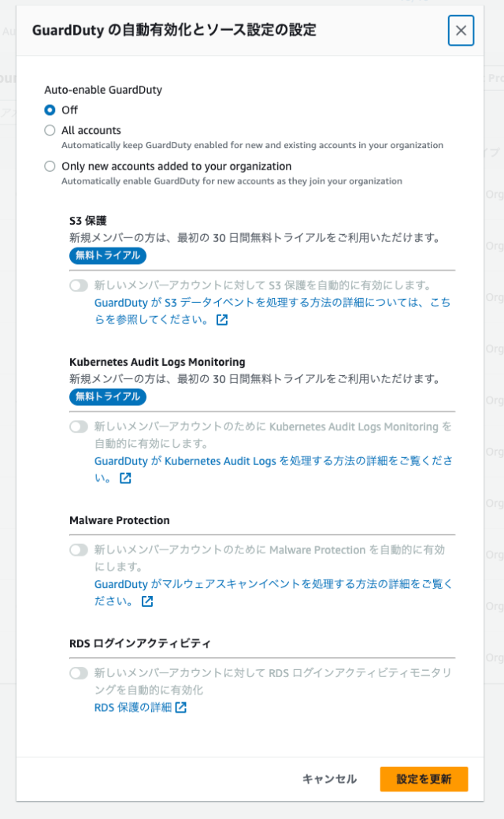Click external link icon beside RDS 保護の詳細
Viewport: 504px width, 819px height.
(x=180, y=707)
